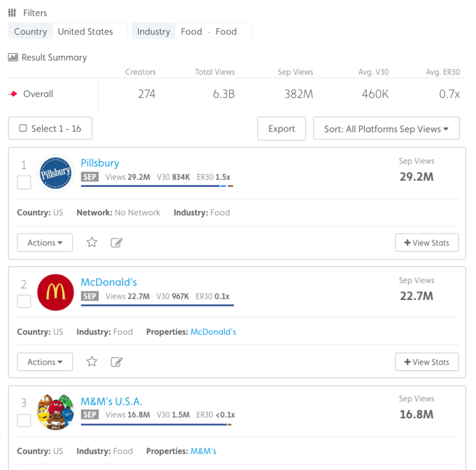
Task: Click the Export button
Action: point(281,129)
